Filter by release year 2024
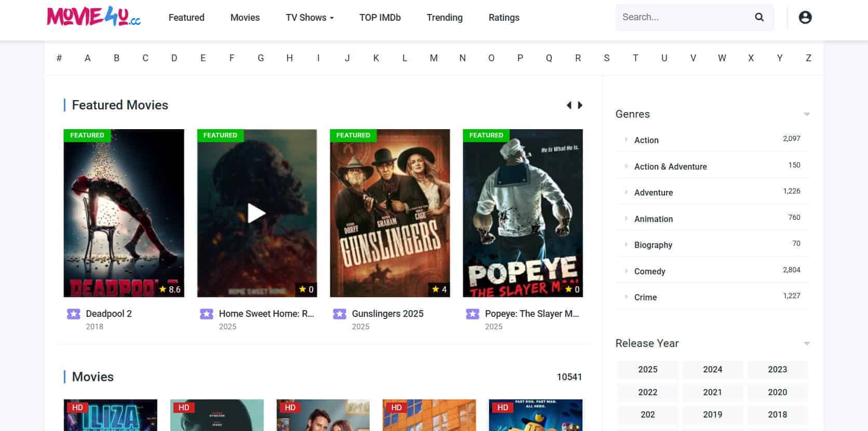 pyautogui.click(x=712, y=369)
